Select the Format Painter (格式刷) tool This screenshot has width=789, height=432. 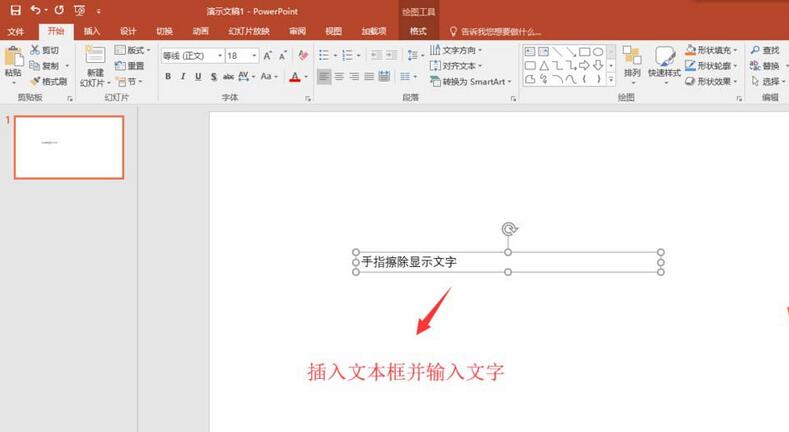48,81
